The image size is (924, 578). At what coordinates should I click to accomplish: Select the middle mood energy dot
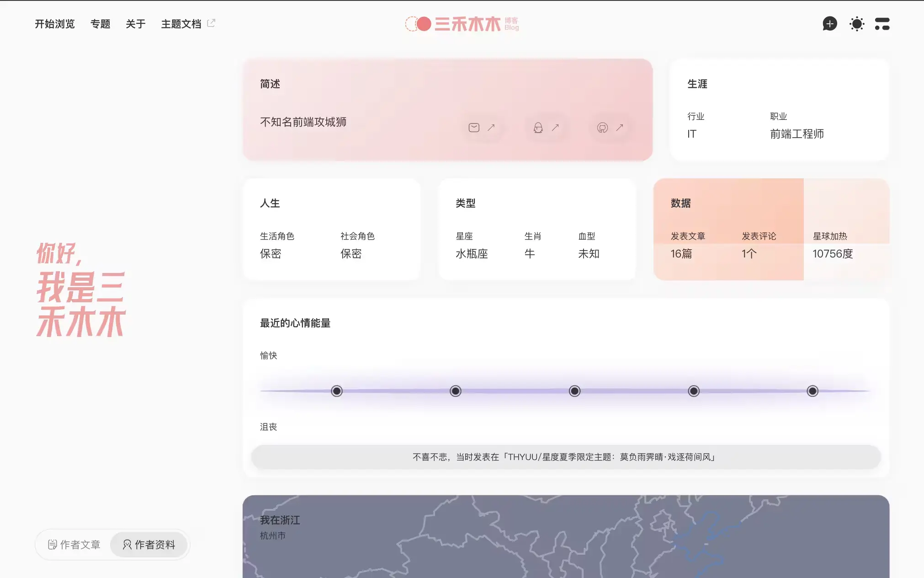(574, 391)
